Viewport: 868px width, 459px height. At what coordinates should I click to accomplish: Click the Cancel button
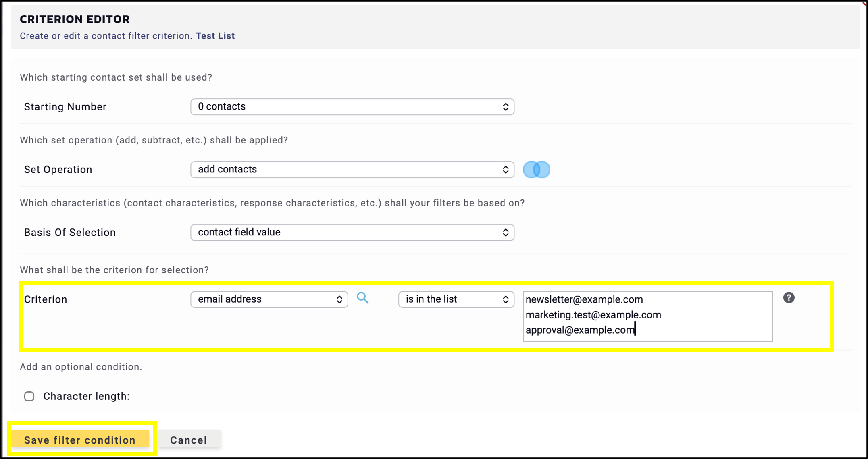189,440
